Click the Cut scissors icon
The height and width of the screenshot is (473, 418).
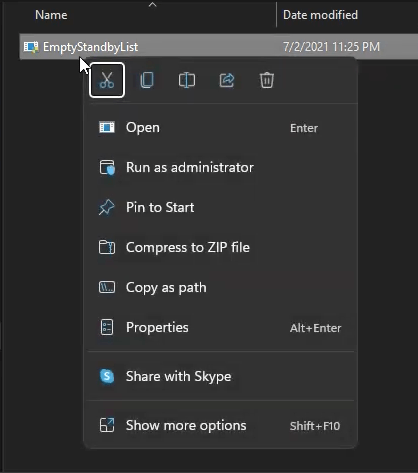107,80
